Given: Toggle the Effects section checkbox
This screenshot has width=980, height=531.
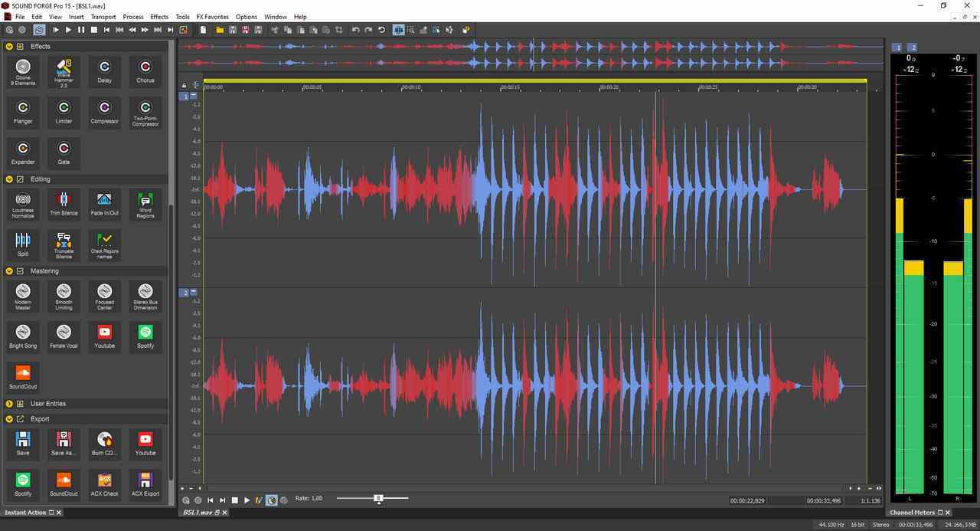Looking at the screenshot, I should [20, 47].
